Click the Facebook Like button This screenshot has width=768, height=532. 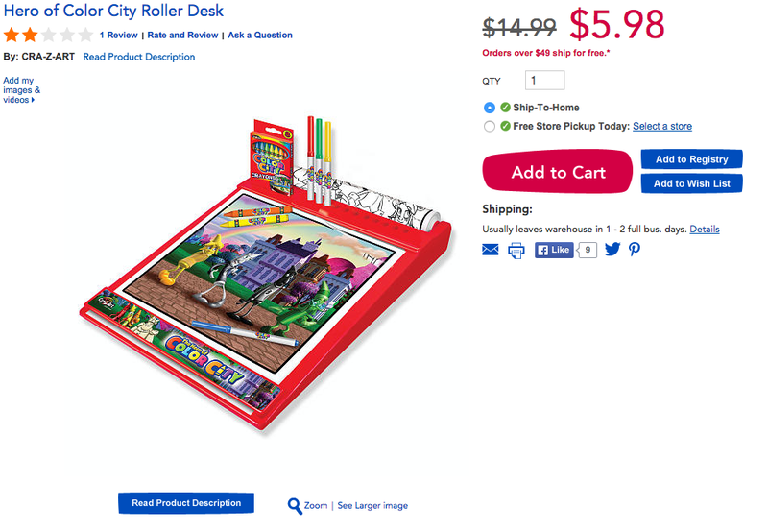[554, 250]
